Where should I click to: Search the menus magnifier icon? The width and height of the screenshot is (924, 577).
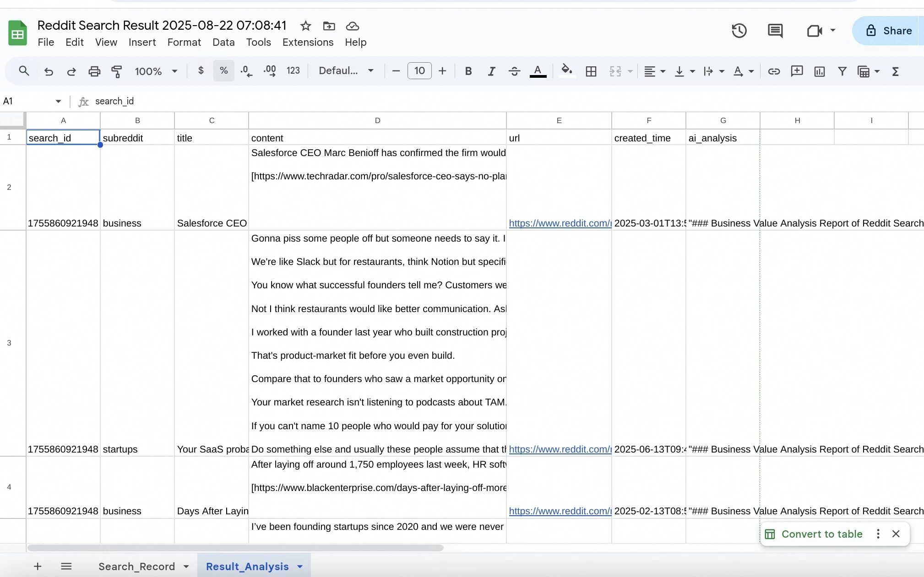[24, 71]
